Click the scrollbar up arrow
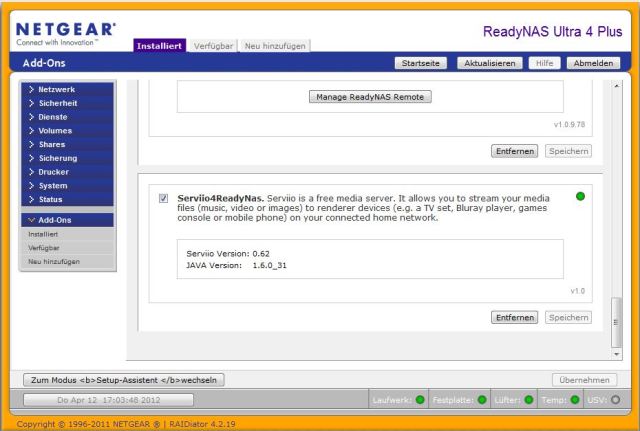The width and height of the screenshot is (640, 431). click(616, 86)
